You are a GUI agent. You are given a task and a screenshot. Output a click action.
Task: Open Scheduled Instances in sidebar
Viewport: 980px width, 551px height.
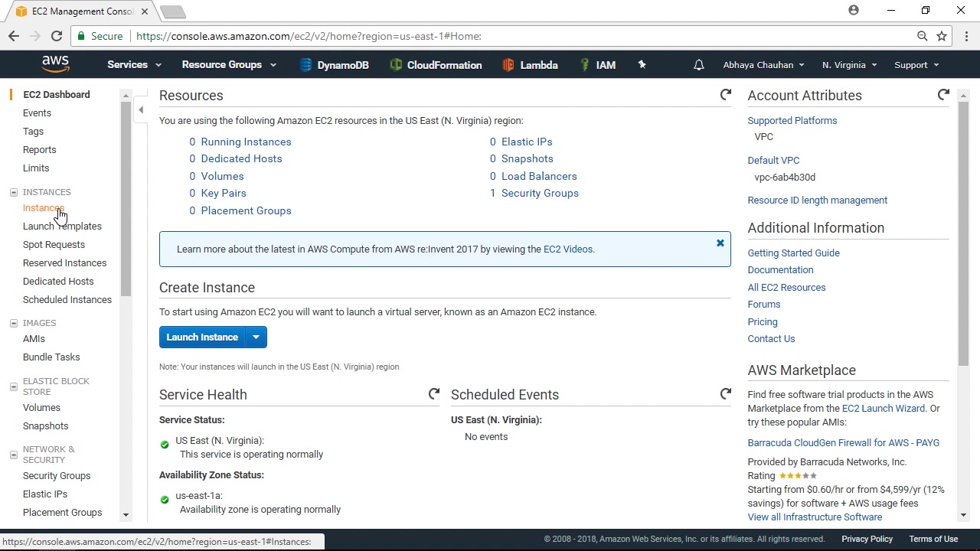[67, 299]
